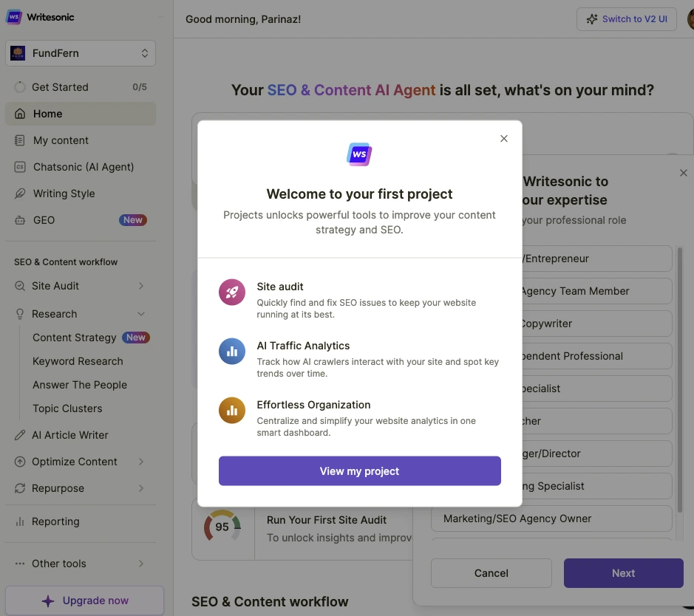Click the Reporting bar chart icon
This screenshot has height=616, width=694.
[19, 521]
